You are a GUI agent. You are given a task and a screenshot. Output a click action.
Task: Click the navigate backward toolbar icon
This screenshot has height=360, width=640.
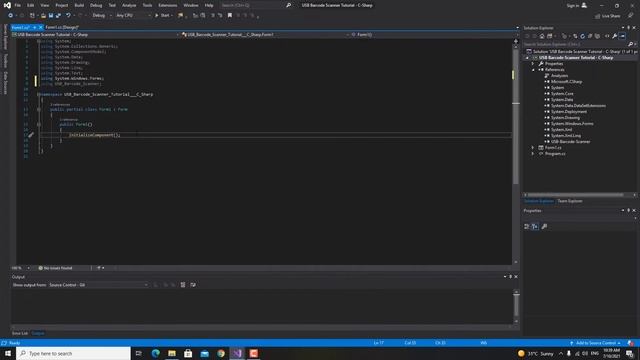coord(11,16)
